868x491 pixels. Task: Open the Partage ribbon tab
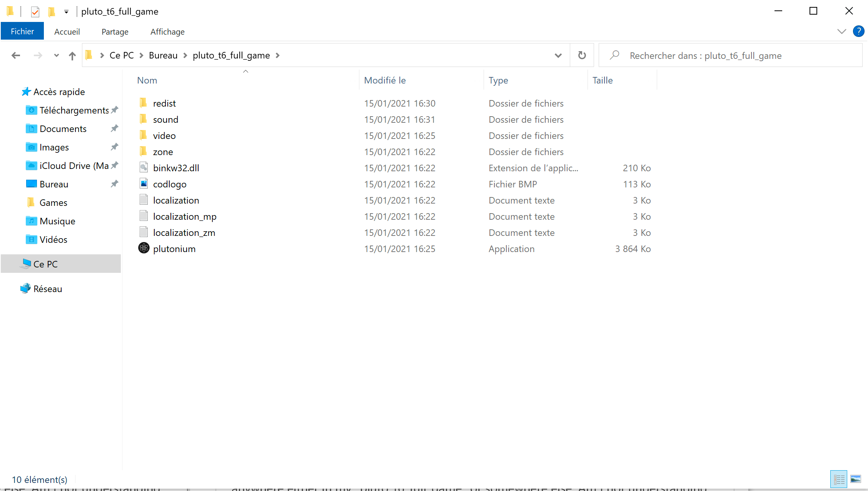click(115, 32)
